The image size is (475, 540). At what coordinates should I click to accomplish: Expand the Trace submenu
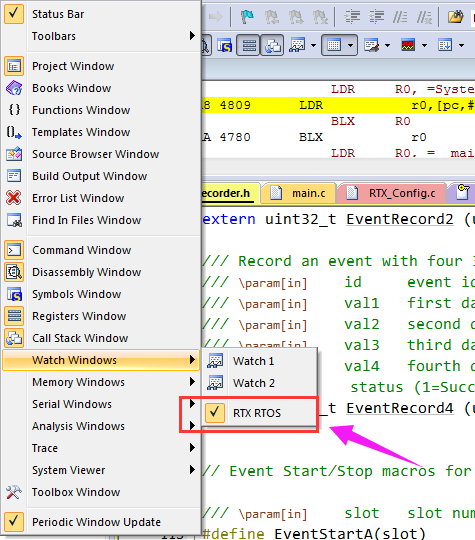click(x=101, y=448)
